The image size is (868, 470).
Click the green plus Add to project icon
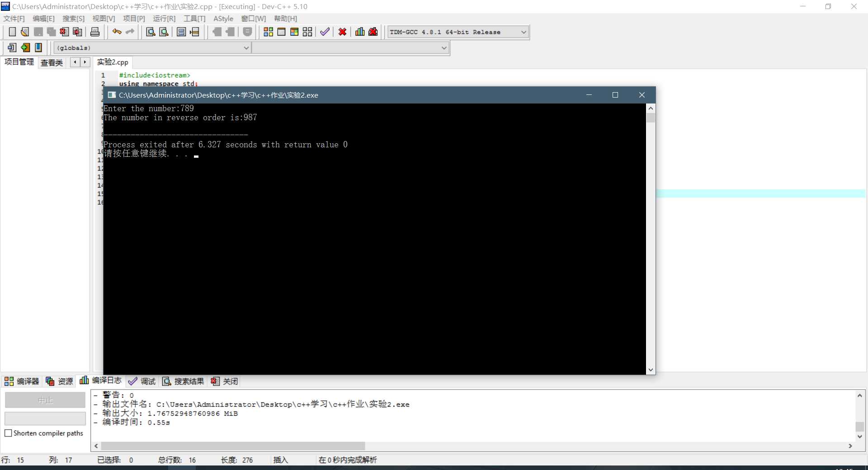[25, 47]
